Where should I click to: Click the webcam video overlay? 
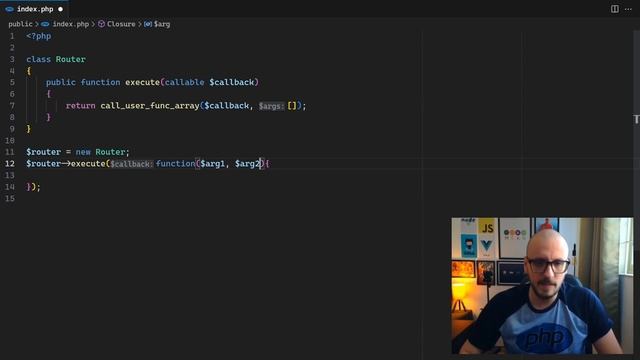pos(542,286)
